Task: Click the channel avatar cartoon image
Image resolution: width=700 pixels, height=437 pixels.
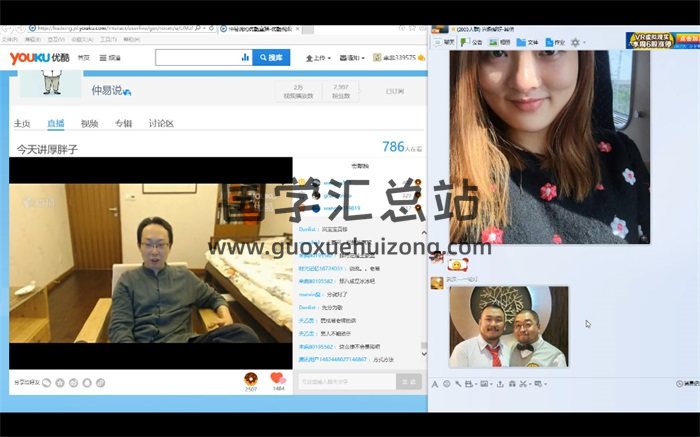Action: click(52, 83)
